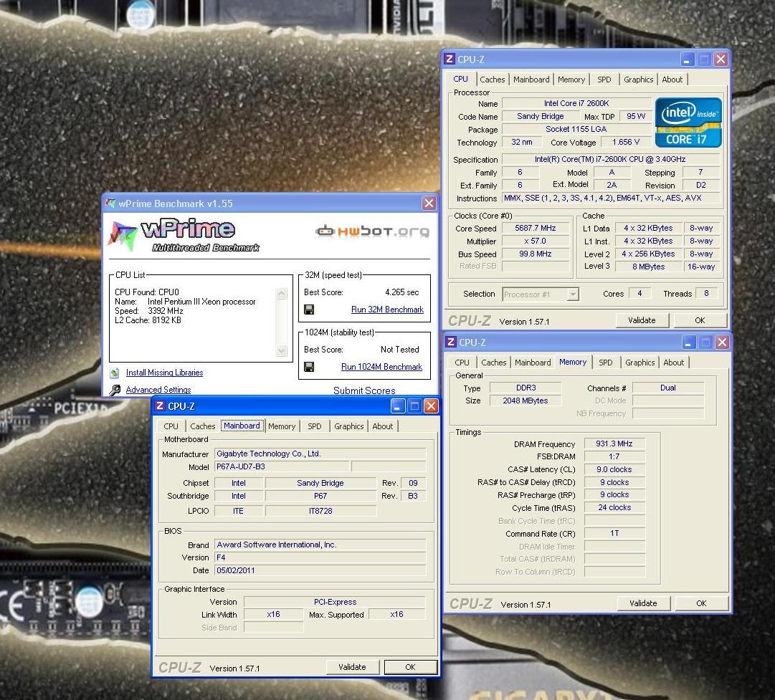Click the mainboard model P67A-UD7-B3
775x700 pixels.
(x=282, y=467)
